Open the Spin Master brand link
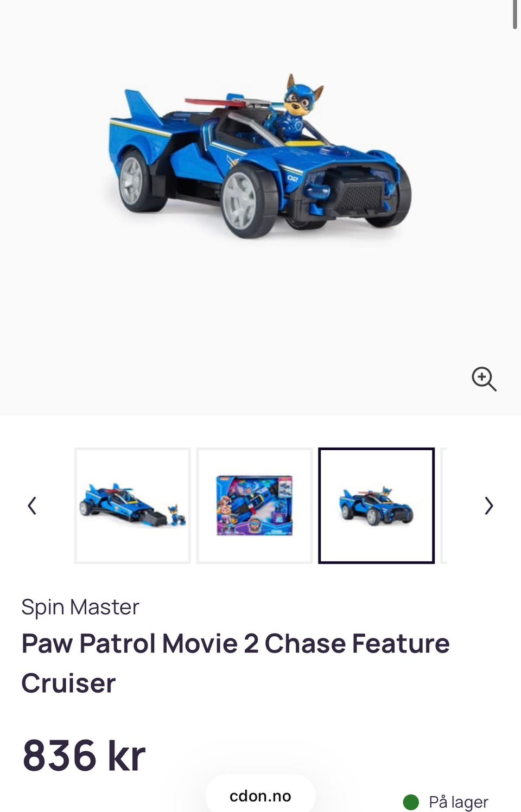 coord(80,607)
